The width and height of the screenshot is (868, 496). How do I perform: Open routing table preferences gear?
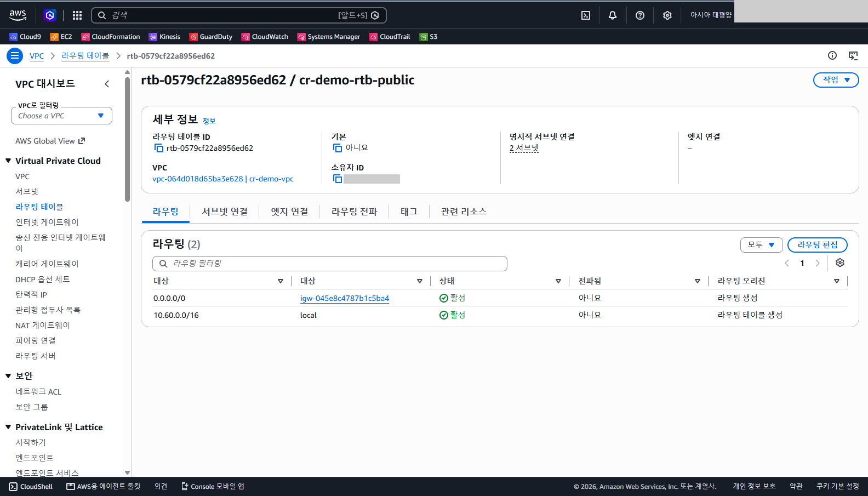[840, 263]
